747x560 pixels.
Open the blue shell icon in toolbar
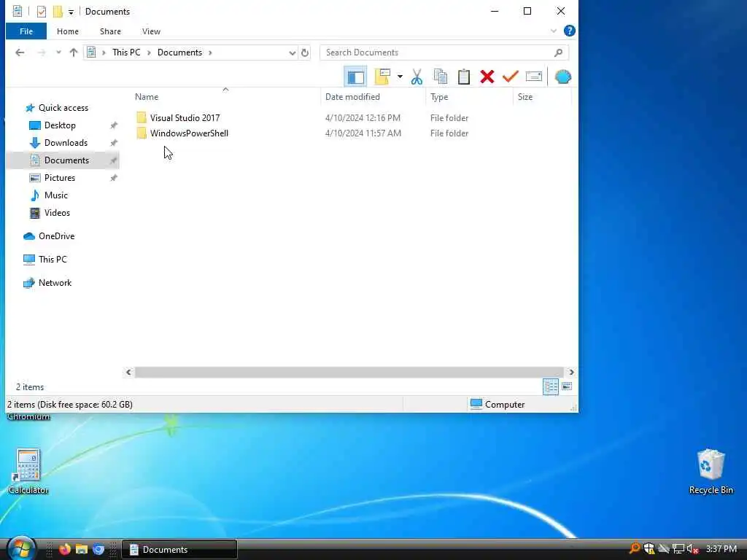(562, 77)
